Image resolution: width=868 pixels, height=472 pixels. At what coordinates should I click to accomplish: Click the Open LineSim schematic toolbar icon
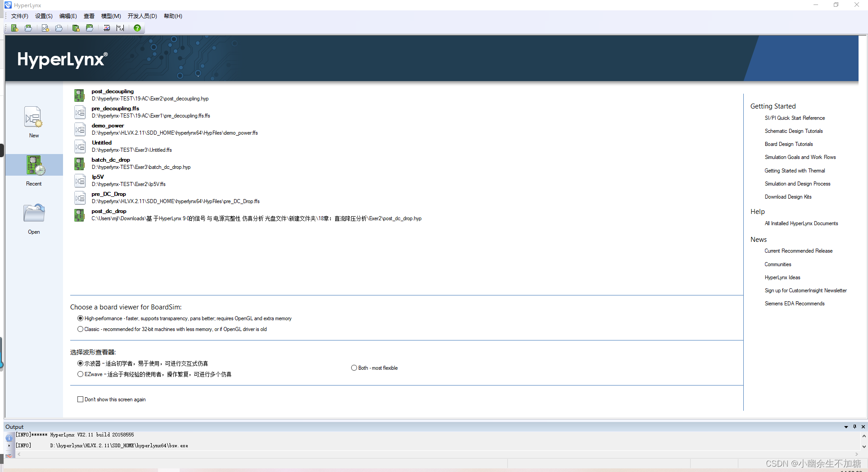pos(59,28)
